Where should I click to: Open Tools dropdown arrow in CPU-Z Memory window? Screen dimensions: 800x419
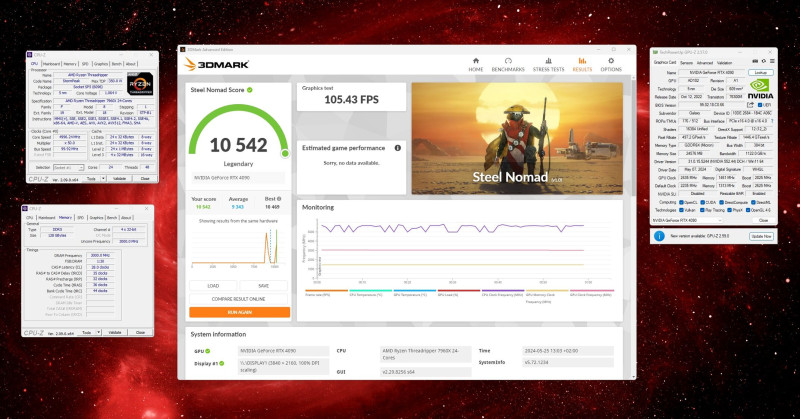coord(98,333)
